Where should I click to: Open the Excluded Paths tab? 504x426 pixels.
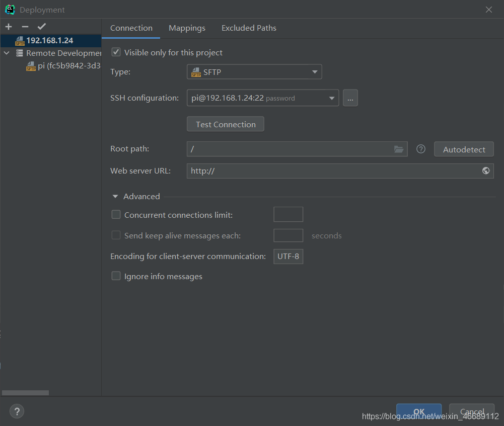point(249,28)
